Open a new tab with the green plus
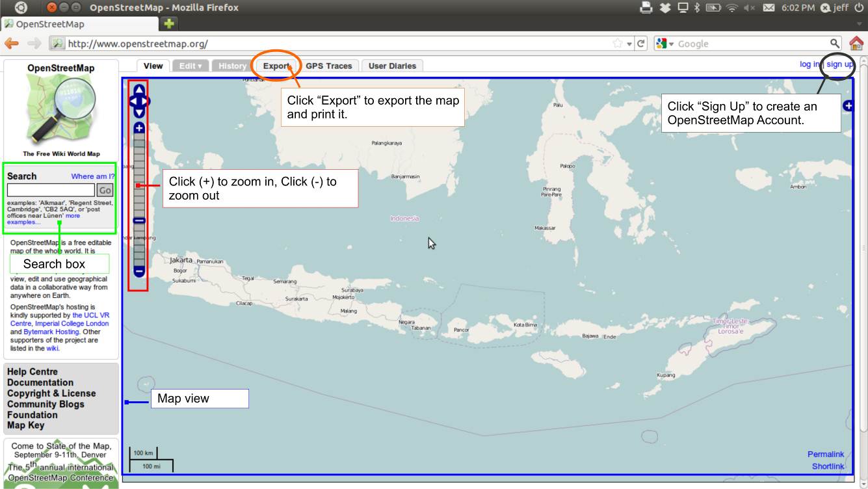 (x=169, y=24)
